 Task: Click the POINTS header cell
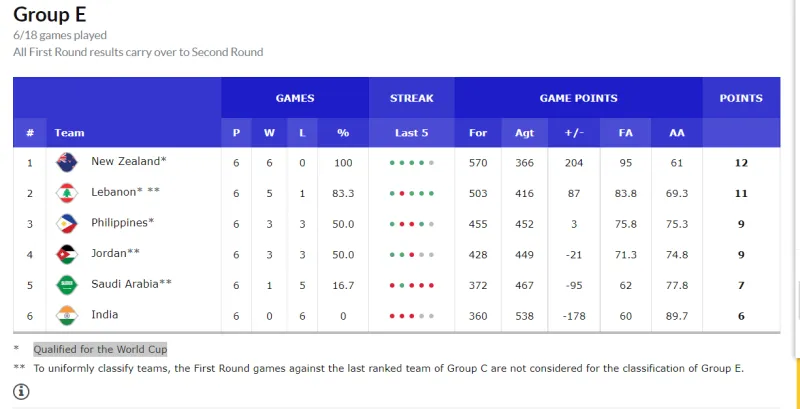pyautogui.click(x=740, y=98)
